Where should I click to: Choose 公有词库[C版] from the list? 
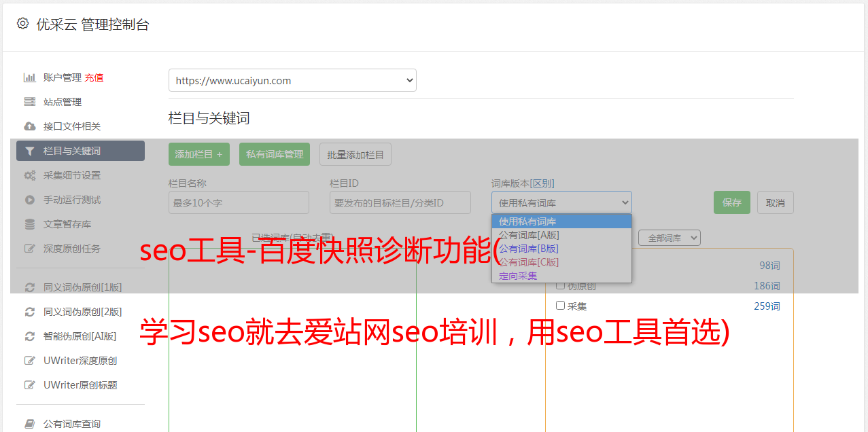(561, 262)
